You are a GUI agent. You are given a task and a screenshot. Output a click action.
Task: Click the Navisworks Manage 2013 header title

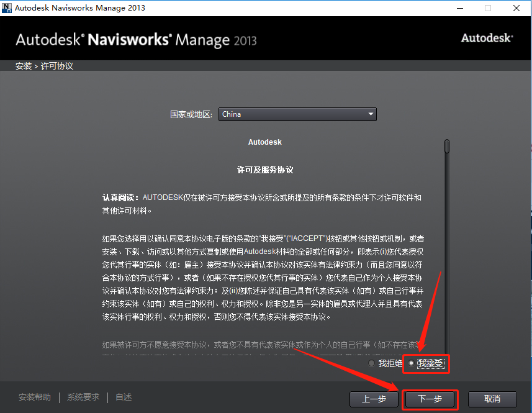coord(136,40)
